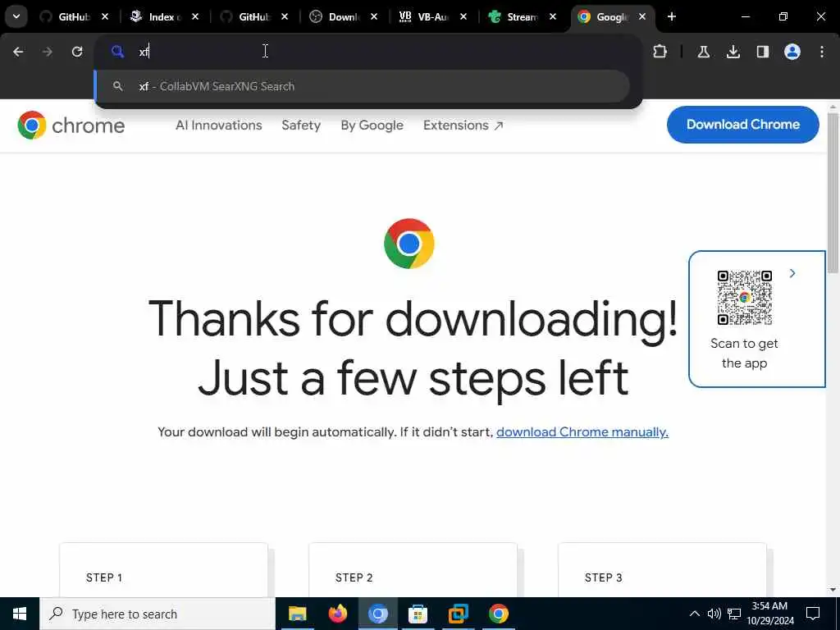Close the VB-Au tab
Screen dimensions: 840x630
[463, 16]
